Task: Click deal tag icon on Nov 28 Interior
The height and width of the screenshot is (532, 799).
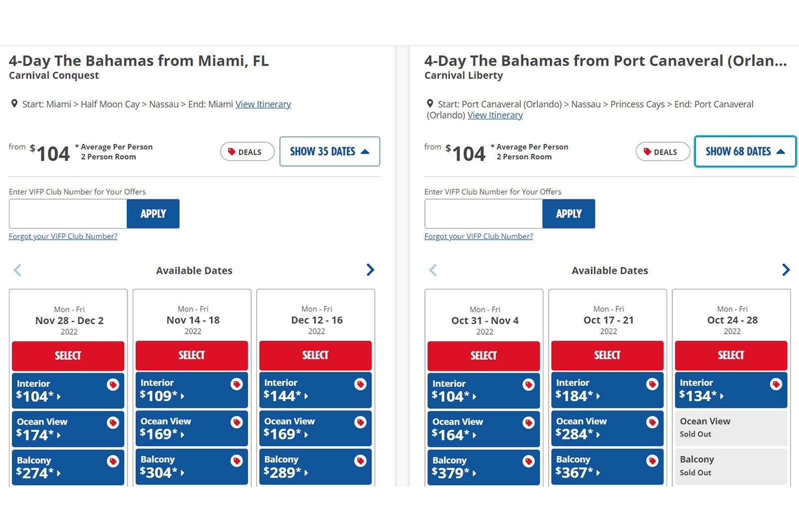Action: tap(113, 385)
